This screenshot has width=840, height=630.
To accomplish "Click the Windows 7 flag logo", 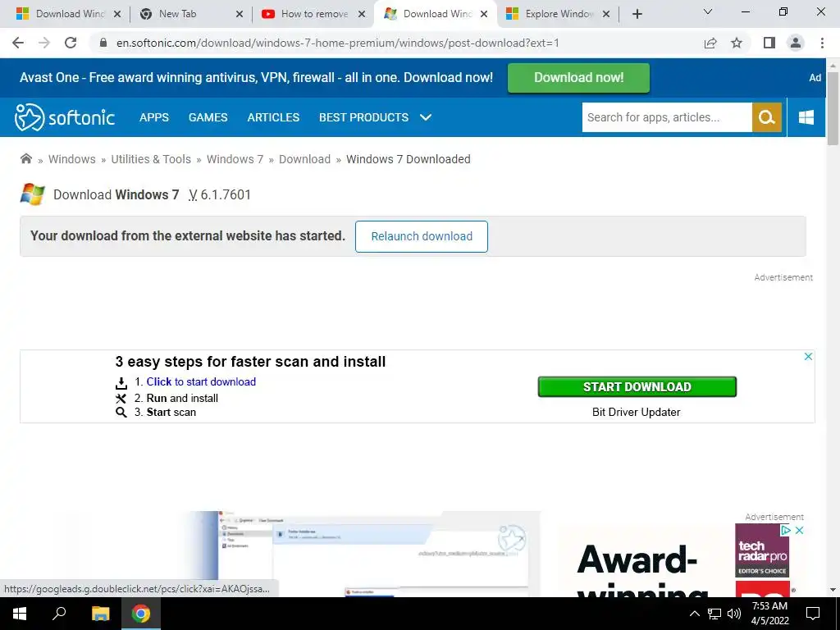I will (x=33, y=194).
